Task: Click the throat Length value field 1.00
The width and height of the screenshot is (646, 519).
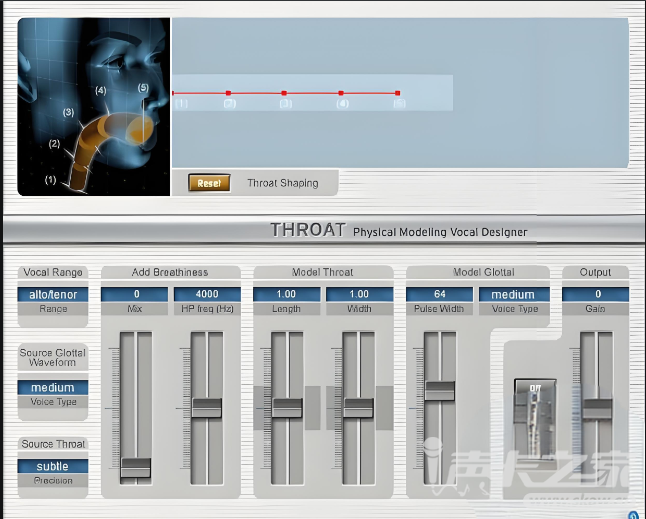Action: pyautogui.click(x=286, y=294)
